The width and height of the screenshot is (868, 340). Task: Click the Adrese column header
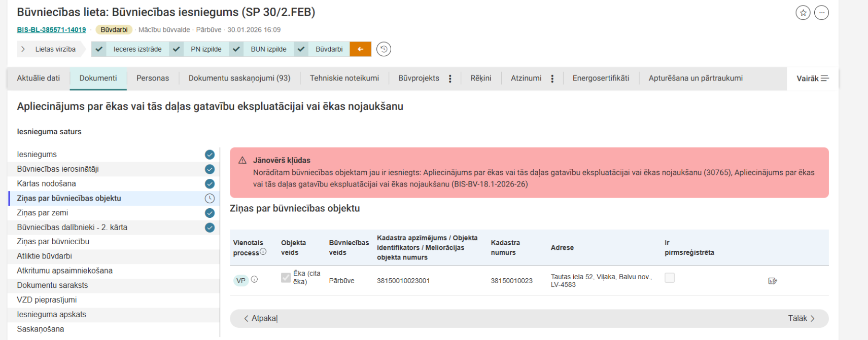point(562,248)
